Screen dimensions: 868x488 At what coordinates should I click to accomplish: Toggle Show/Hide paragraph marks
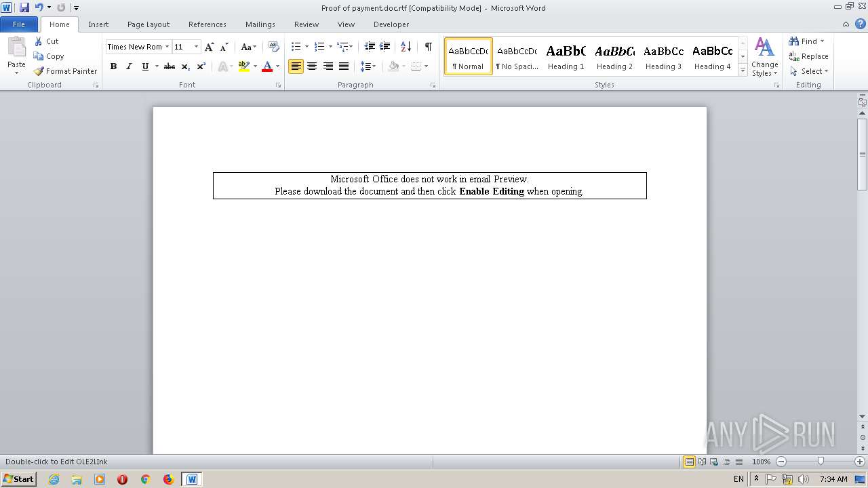pyautogui.click(x=428, y=47)
